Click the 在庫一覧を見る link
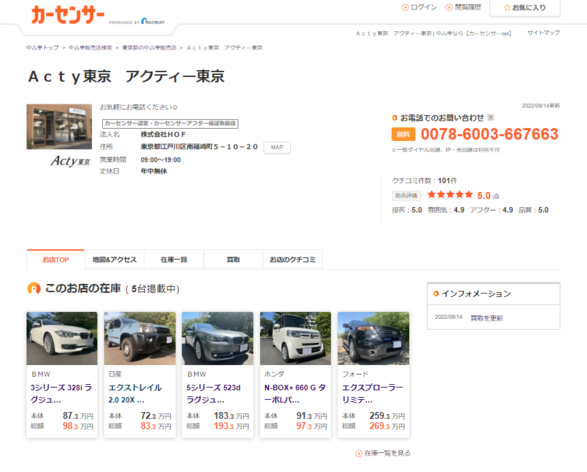Viewport: 587px width, 472px height. [x=383, y=453]
